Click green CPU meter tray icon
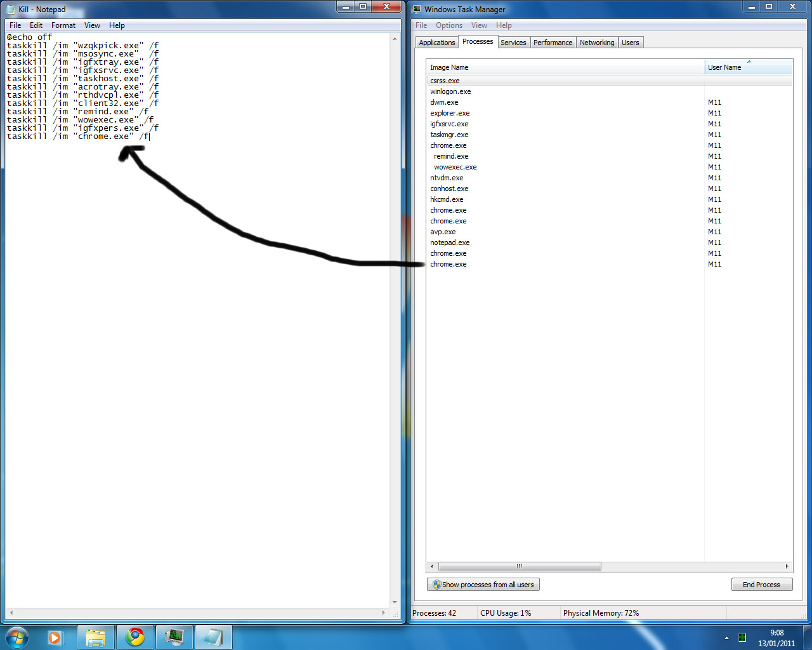 742,638
